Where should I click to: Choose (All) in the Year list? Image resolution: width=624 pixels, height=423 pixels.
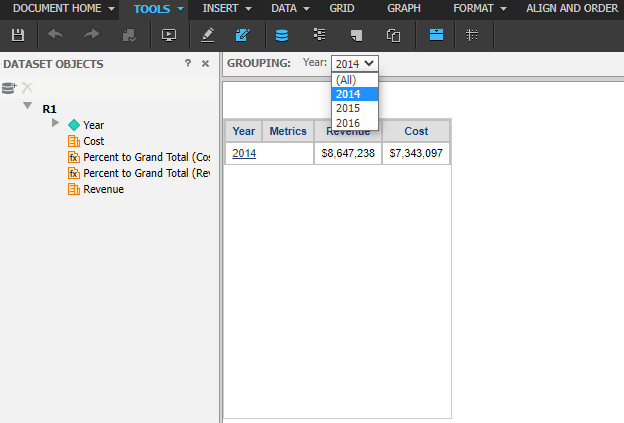(x=346, y=80)
